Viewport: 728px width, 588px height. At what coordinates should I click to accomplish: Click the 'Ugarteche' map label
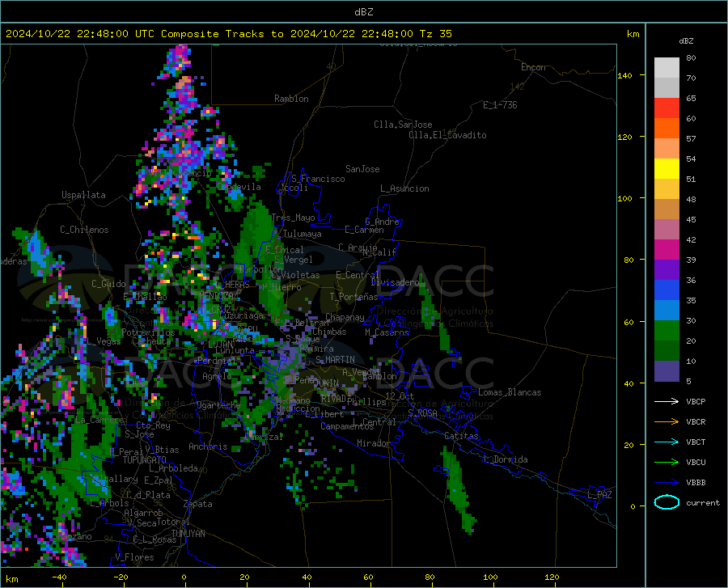click(x=218, y=404)
